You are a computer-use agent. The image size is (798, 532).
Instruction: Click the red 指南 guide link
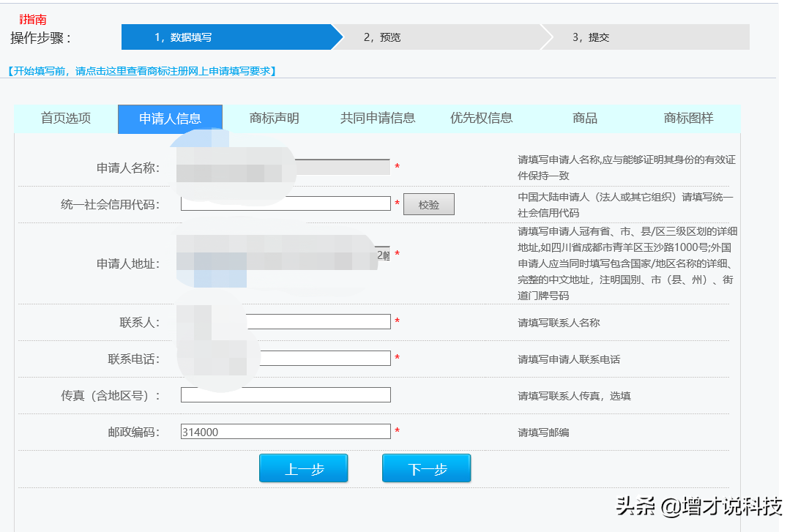[33, 20]
